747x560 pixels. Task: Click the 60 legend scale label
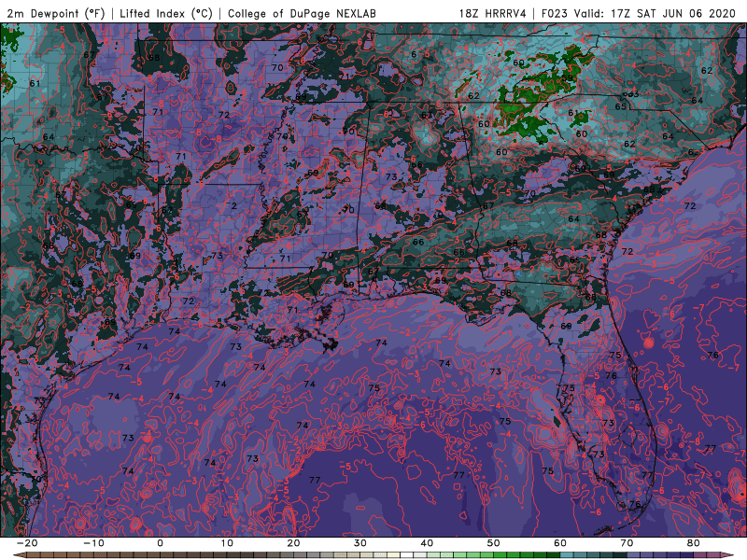[560, 543]
